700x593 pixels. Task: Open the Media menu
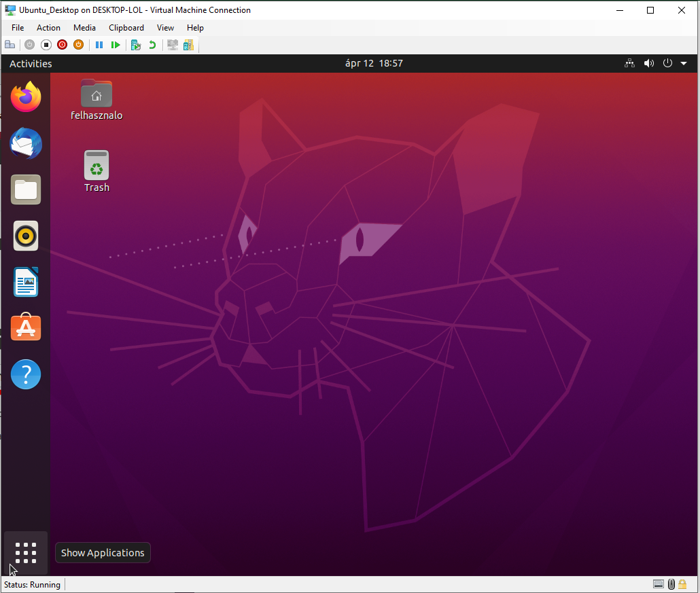click(84, 28)
